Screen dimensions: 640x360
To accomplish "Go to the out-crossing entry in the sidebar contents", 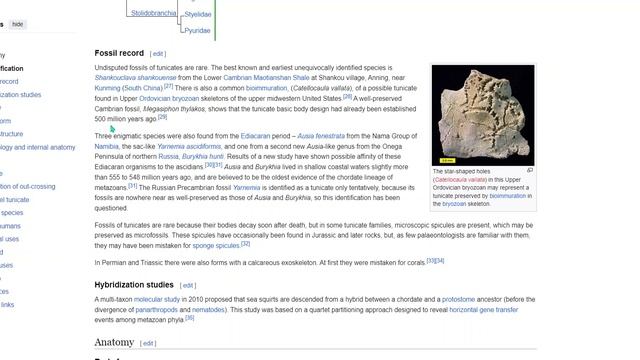I will click(27, 187).
